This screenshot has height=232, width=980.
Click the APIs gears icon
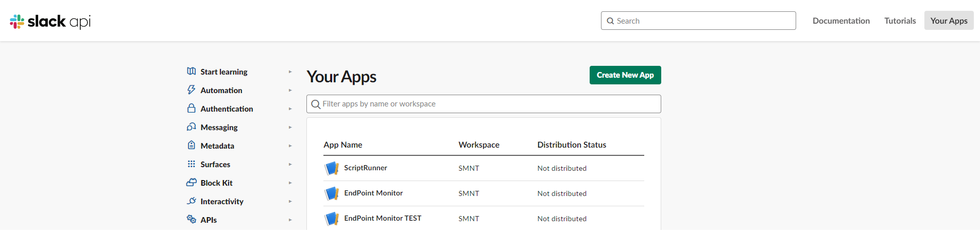click(192, 219)
